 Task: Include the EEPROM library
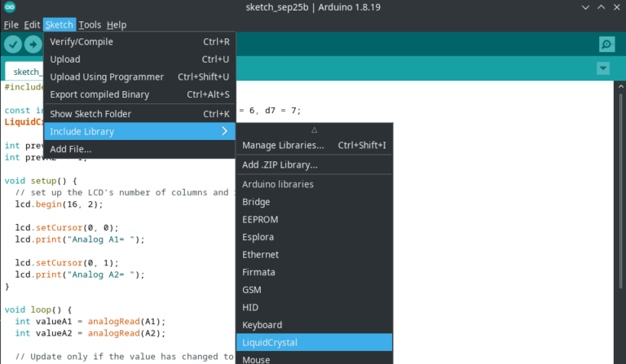(259, 219)
